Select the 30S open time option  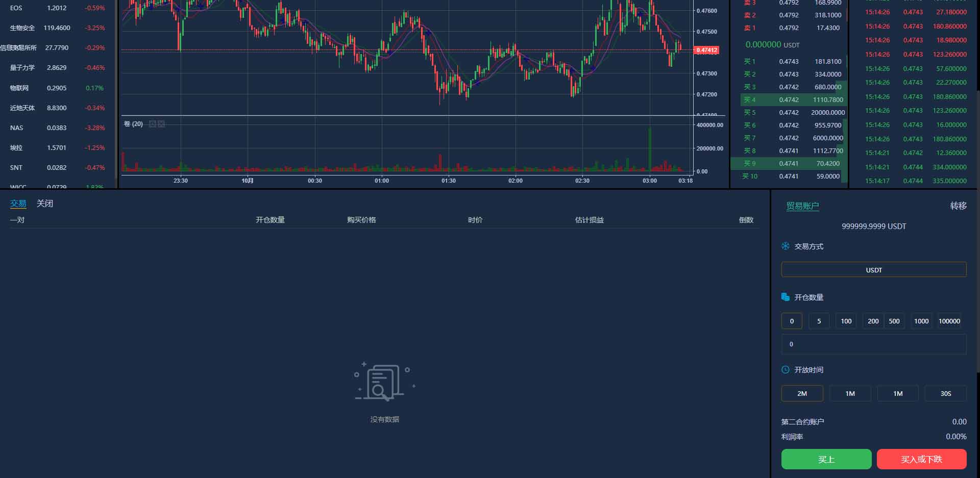945,393
